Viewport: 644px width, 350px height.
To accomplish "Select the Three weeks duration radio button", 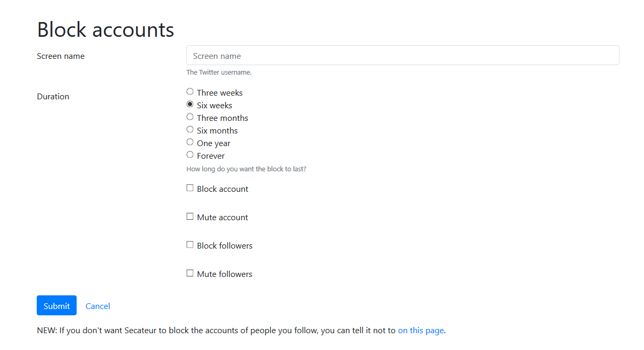I will tap(190, 92).
